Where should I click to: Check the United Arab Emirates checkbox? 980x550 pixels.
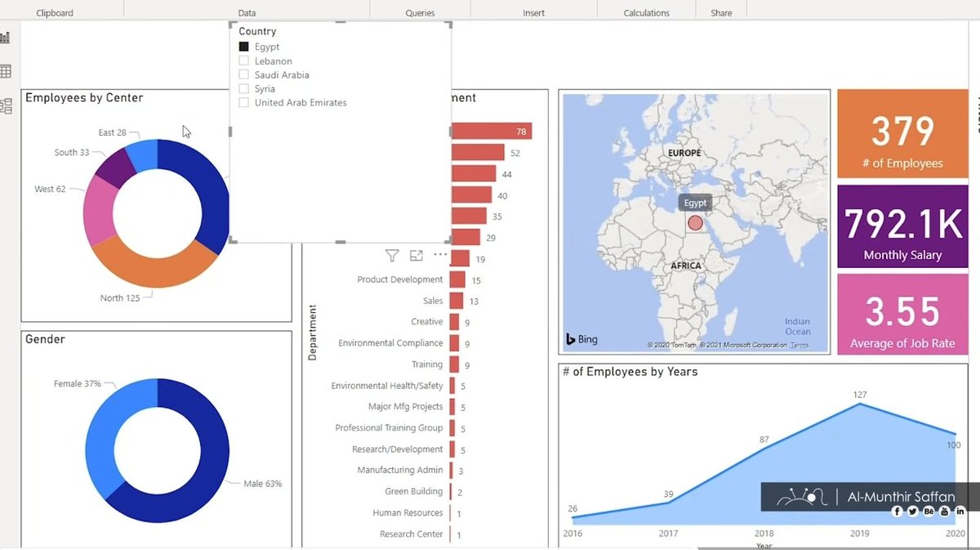coord(243,103)
